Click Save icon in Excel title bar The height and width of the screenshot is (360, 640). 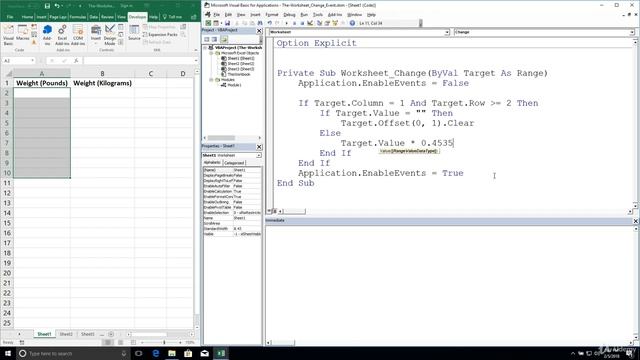point(47,6)
